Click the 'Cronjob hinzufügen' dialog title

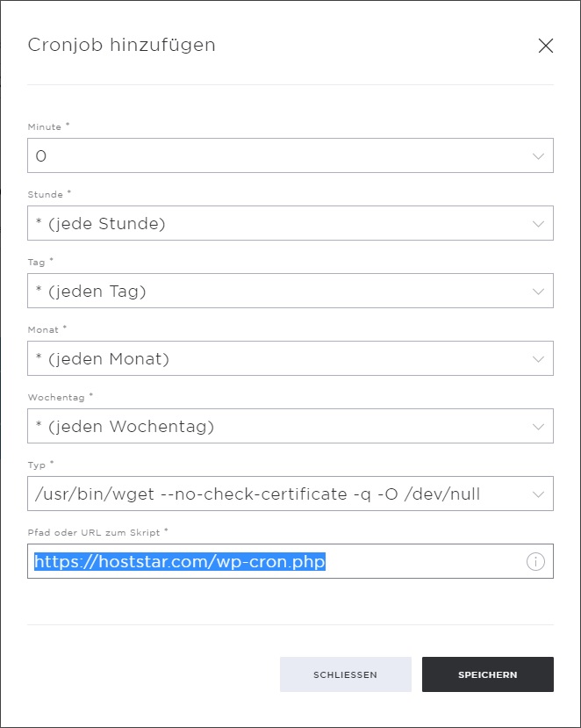click(x=122, y=45)
